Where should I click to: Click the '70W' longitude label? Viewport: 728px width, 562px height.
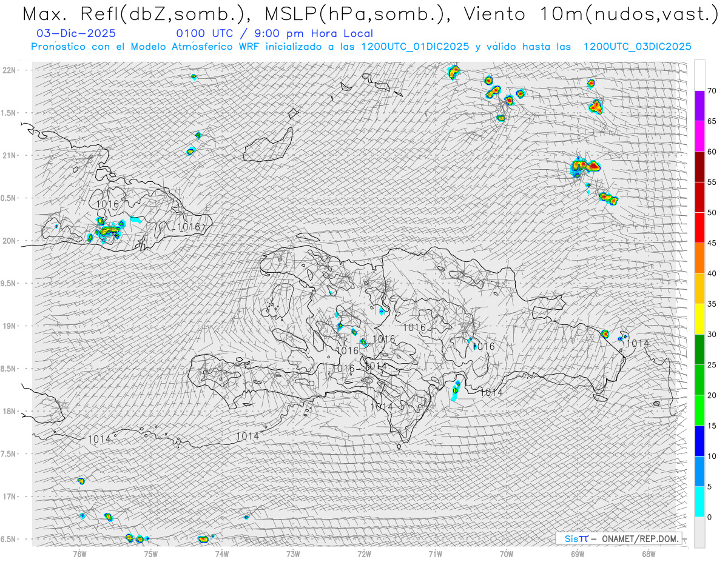point(507,553)
